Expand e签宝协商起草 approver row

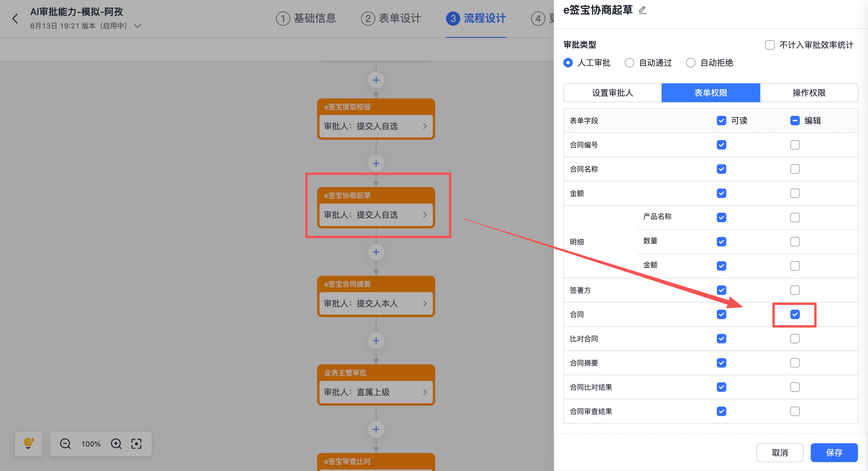point(376,215)
